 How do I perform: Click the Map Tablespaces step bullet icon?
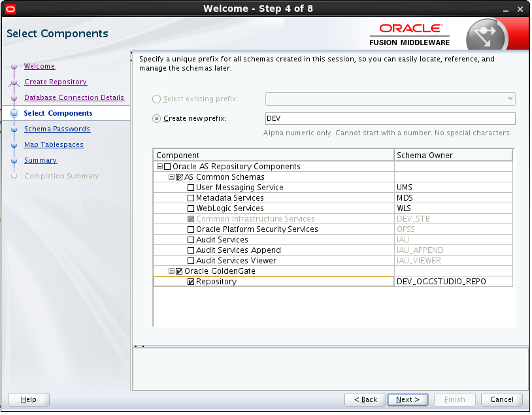coord(14,145)
